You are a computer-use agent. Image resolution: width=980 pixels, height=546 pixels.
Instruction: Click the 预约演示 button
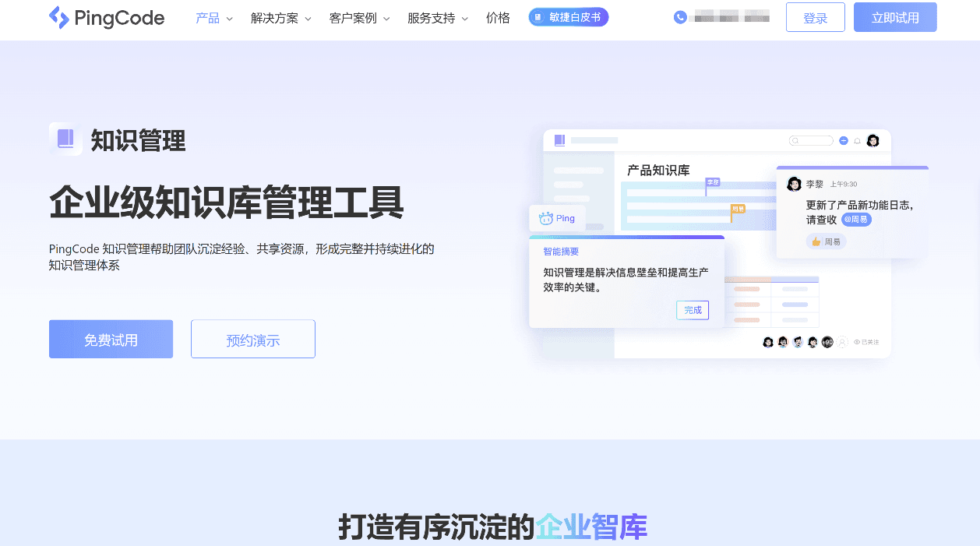pyautogui.click(x=253, y=339)
